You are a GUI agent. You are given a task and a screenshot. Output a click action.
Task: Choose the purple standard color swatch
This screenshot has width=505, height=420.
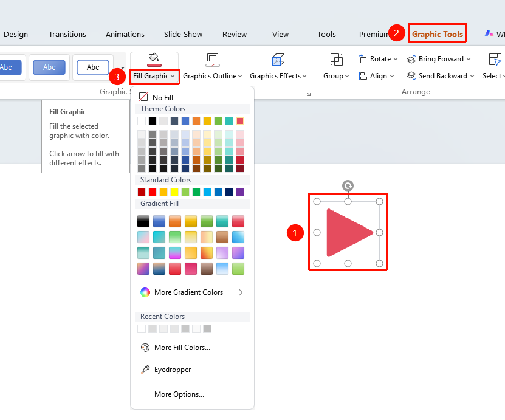tap(240, 192)
